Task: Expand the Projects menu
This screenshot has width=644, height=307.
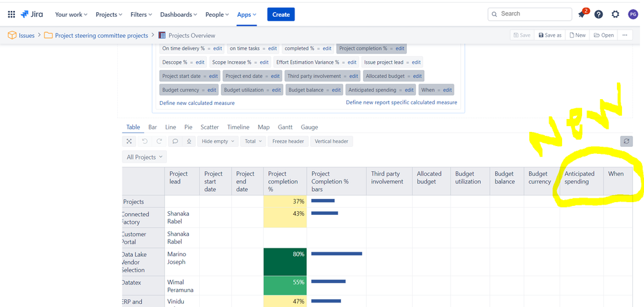Action: (x=109, y=14)
